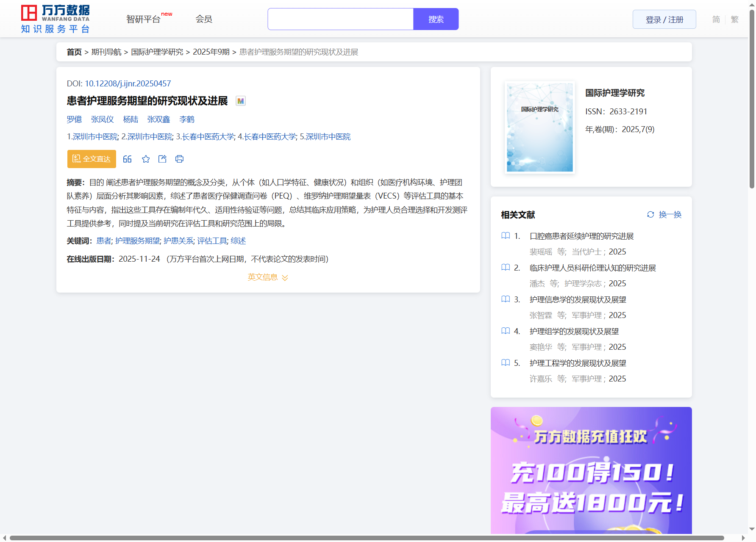
Task: Open the 智研平台 menu item
Action: pos(143,19)
